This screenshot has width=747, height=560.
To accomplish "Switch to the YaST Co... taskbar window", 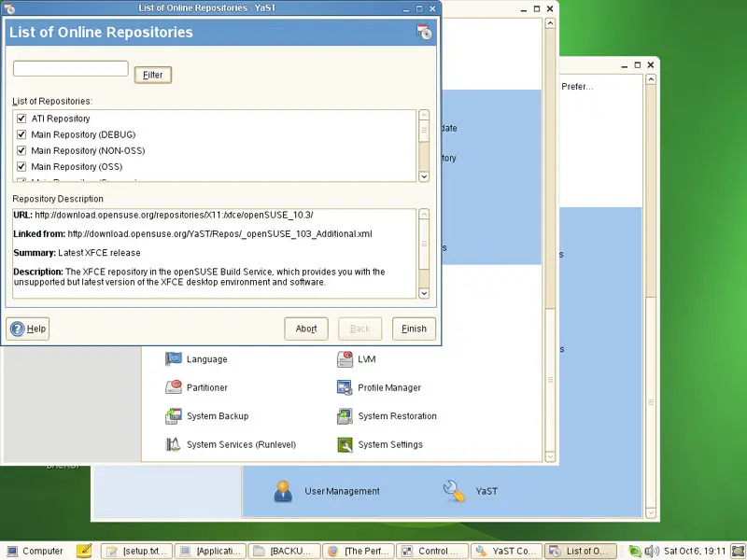I will point(506,551).
